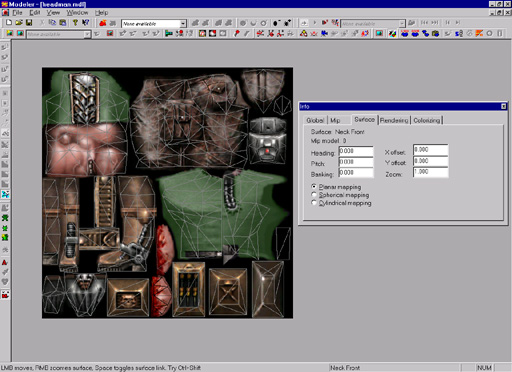Image resolution: width=512 pixels, height=372 pixels.
Task: Open the Help menu
Action: (x=101, y=13)
